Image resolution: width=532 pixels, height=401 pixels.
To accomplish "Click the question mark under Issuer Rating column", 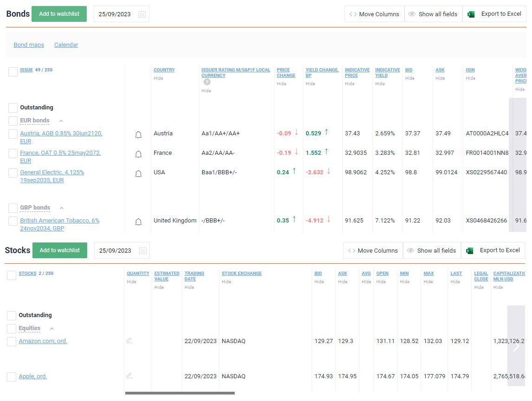I will 207,82.
